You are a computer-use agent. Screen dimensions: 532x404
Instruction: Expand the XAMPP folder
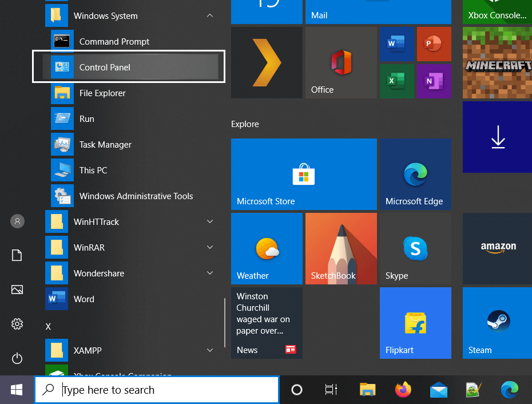tap(210, 350)
